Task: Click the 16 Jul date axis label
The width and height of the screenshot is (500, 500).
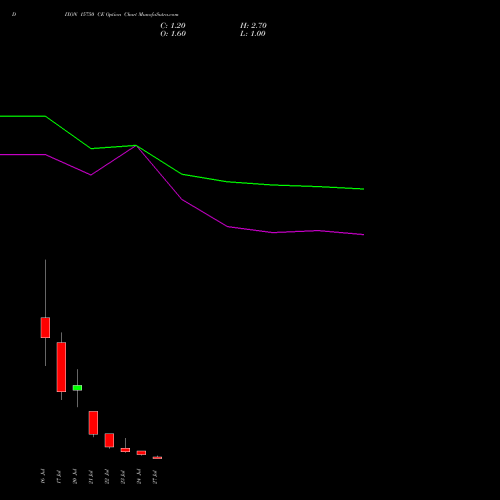Action: (x=43, y=476)
